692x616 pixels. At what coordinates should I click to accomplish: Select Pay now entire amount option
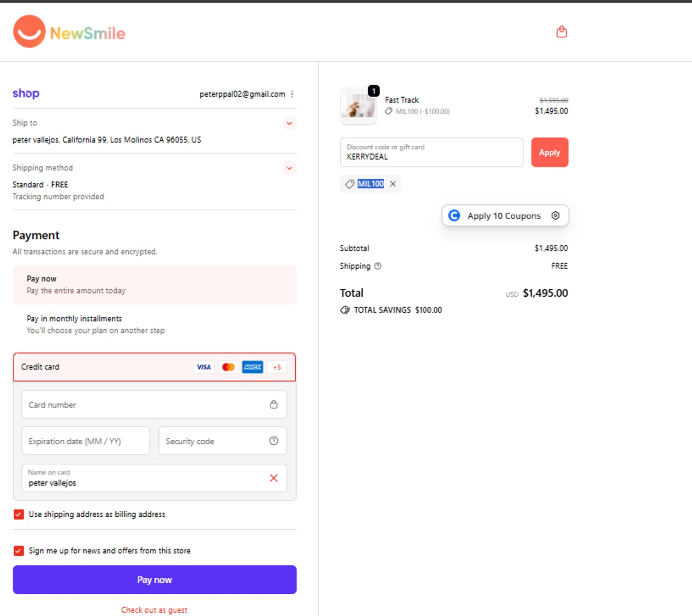pos(155,285)
